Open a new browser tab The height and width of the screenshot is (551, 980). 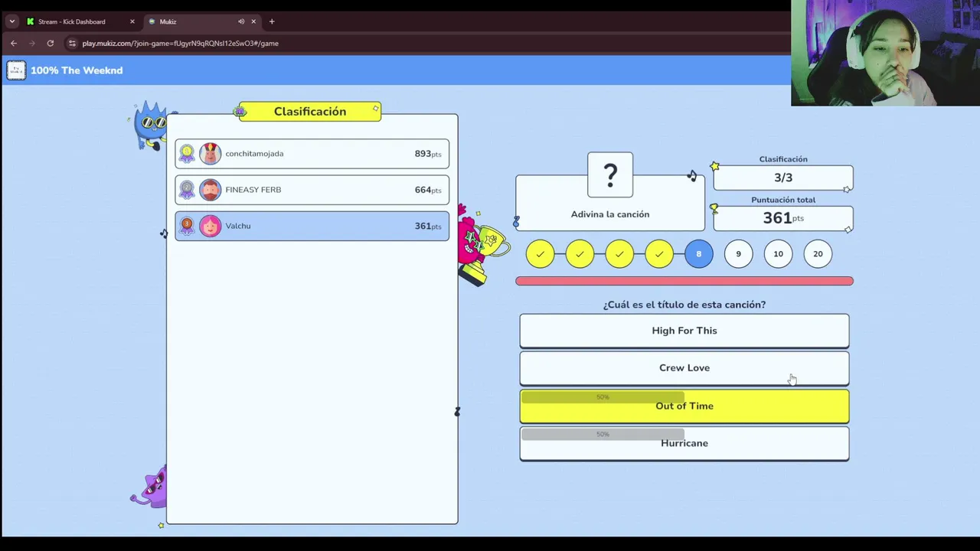pos(272,21)
